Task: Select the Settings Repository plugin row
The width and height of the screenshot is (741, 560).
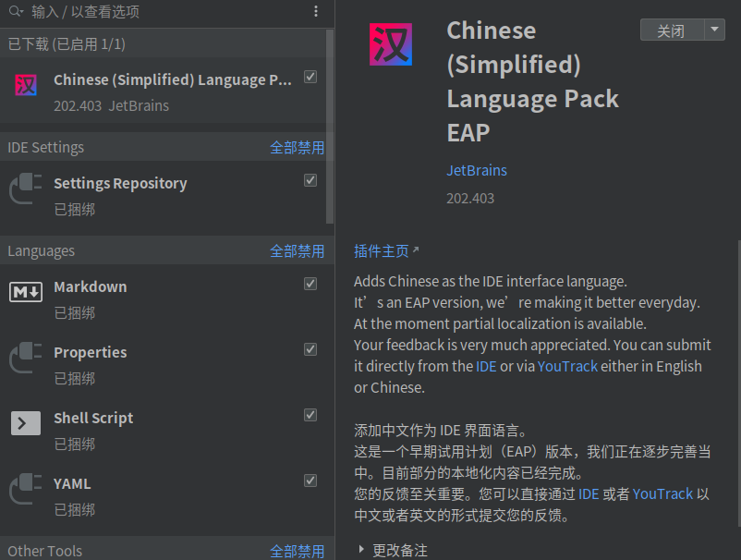Action: click(163, 194)
